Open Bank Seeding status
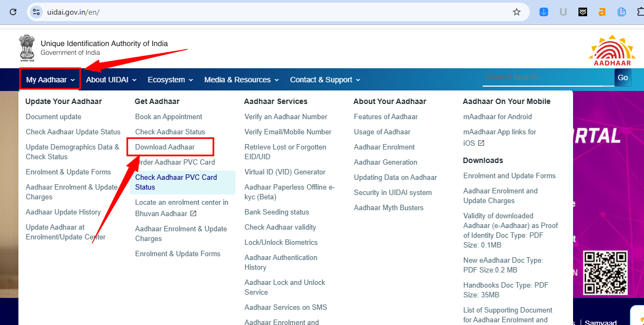Image resolution: width=644 pixels, height=325 pixels. tap(277, 212)
